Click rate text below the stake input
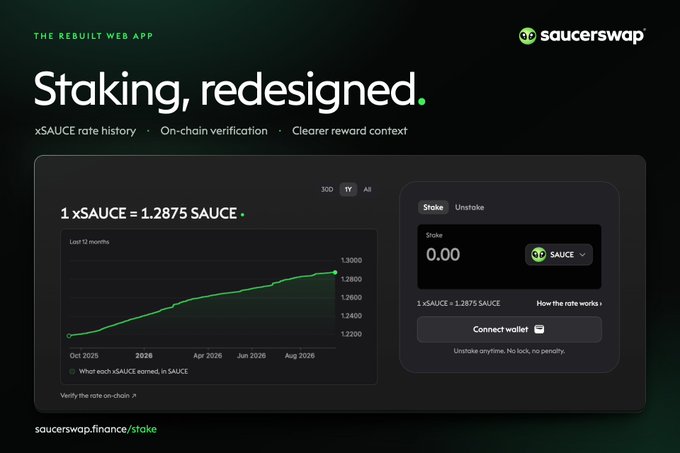The width and height of the screenshot is (680, 453). coord(458,303)
